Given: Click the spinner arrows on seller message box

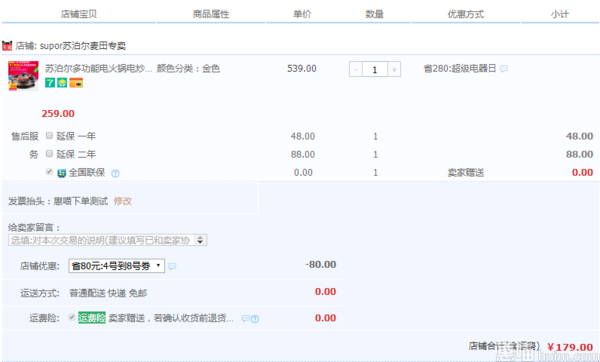Looking at the screenshot, I should point(200,240).
